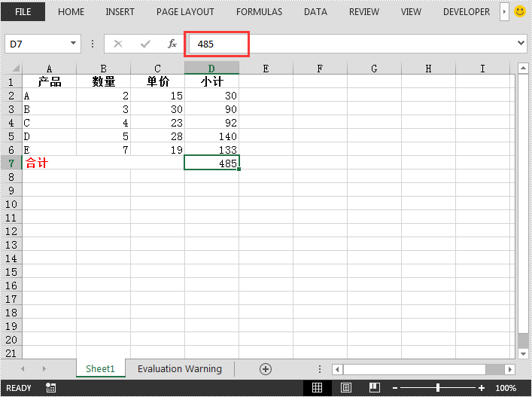Select row 7 header
Image resolution: width=532 pixels, height=397 pixels.
point(11,163)
